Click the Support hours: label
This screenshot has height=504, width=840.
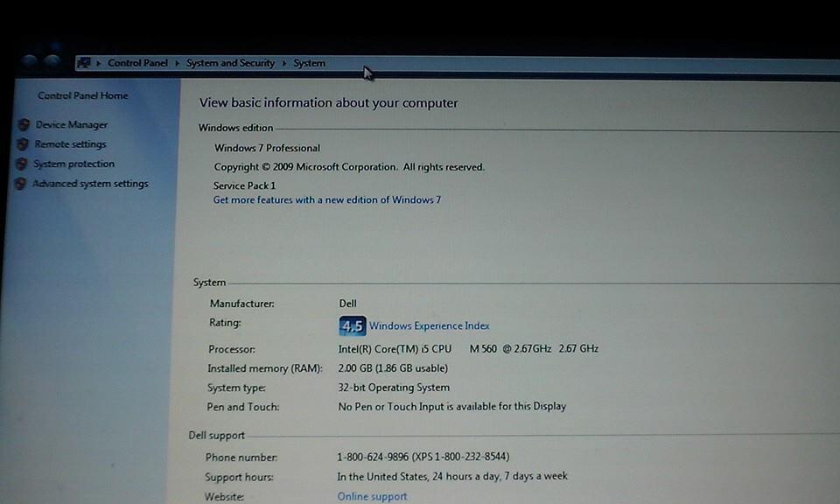click(239, 477)
